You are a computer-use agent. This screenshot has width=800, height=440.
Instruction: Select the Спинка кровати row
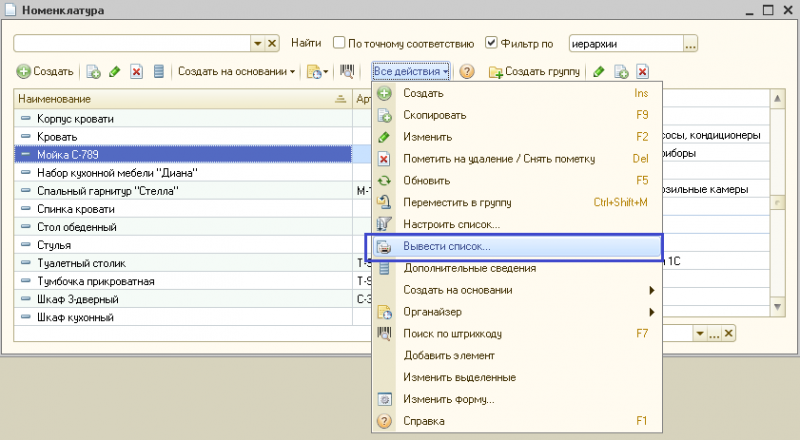183,209
